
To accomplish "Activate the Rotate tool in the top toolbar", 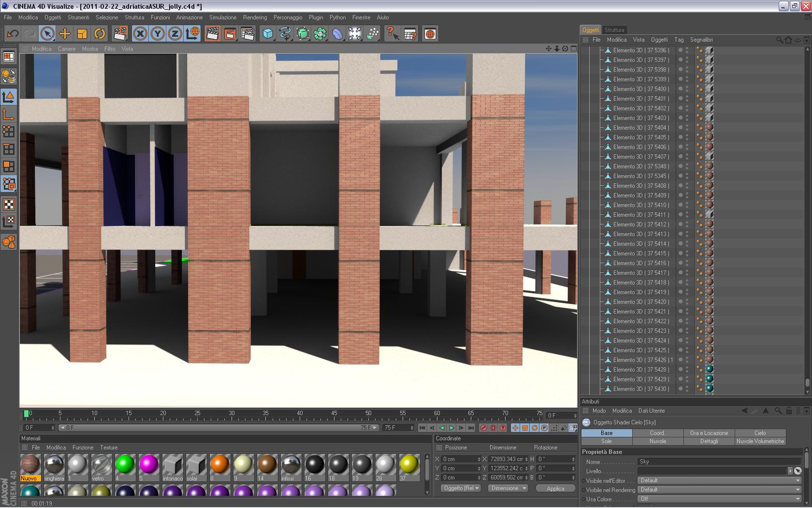I will click(100, 34).
